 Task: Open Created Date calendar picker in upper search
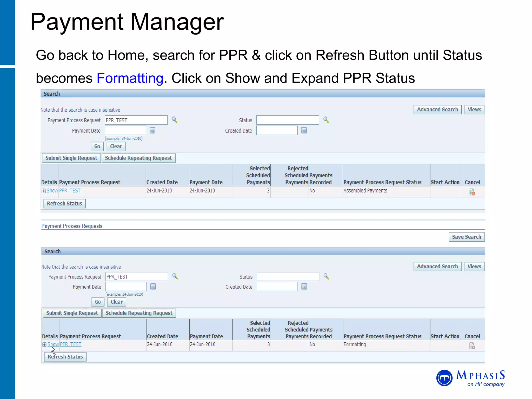304,130
